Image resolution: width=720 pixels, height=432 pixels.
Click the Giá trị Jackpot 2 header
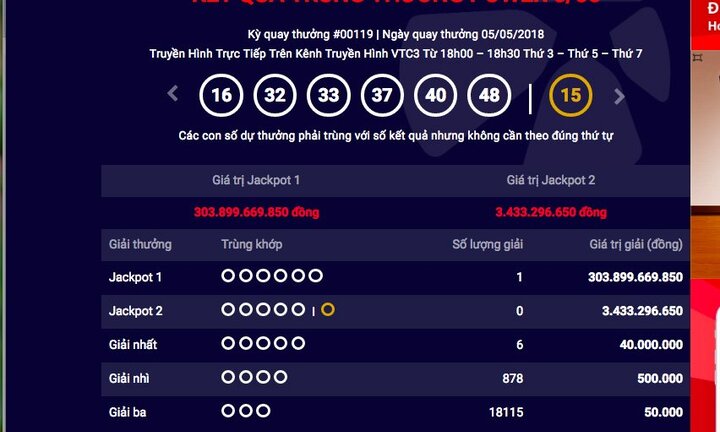click(x=551, y=180)
